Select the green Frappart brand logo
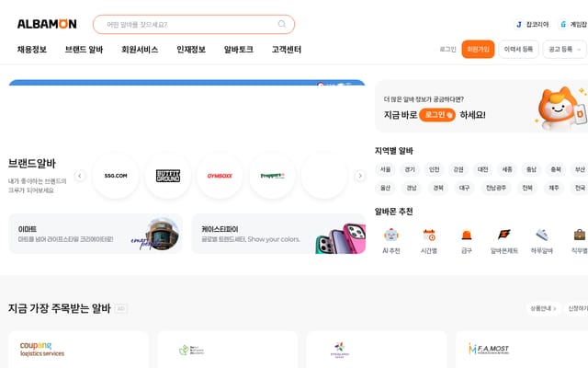 pyautogui.click(x=272, y=176)
